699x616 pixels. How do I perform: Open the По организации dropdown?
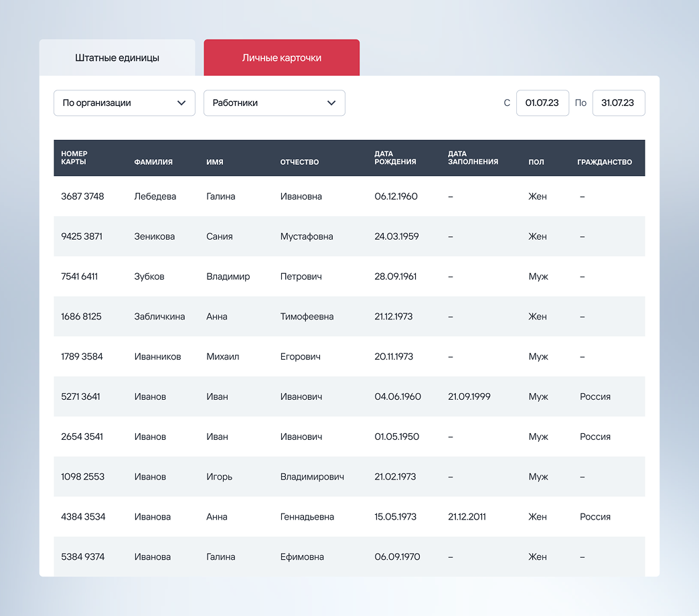click(x=124, y=103)
